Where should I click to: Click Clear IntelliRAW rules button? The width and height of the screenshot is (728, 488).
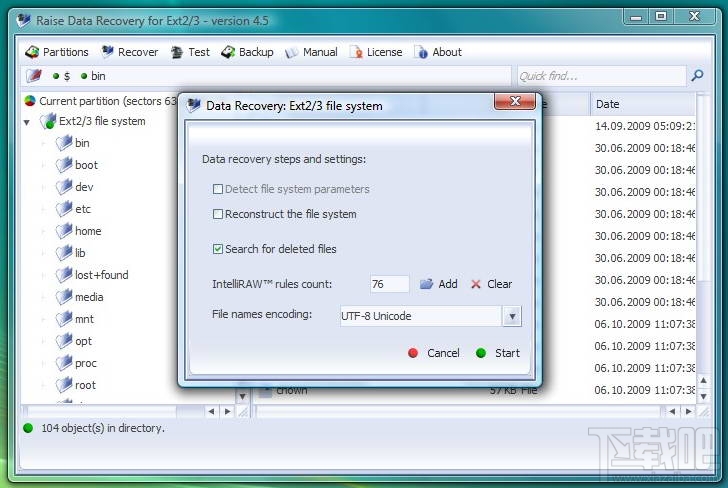(492, 284)
